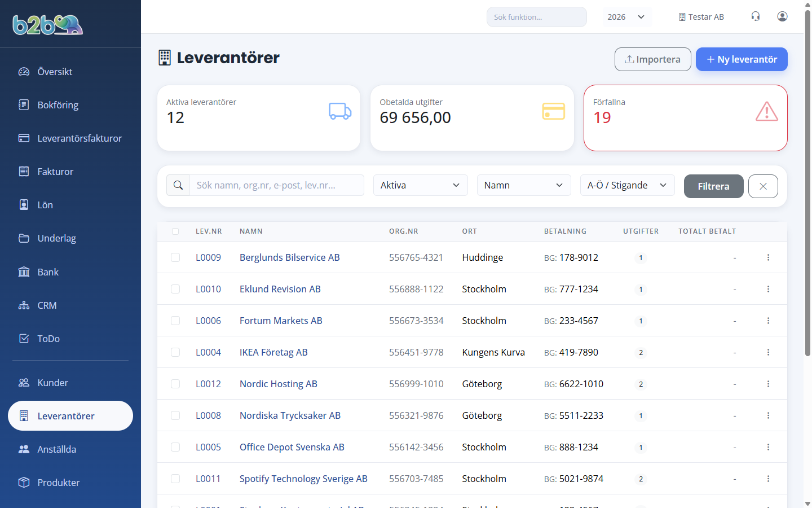Click the Underlag folder icon
The height and width of the screenshot is (508, 812).
click(24, 238)
